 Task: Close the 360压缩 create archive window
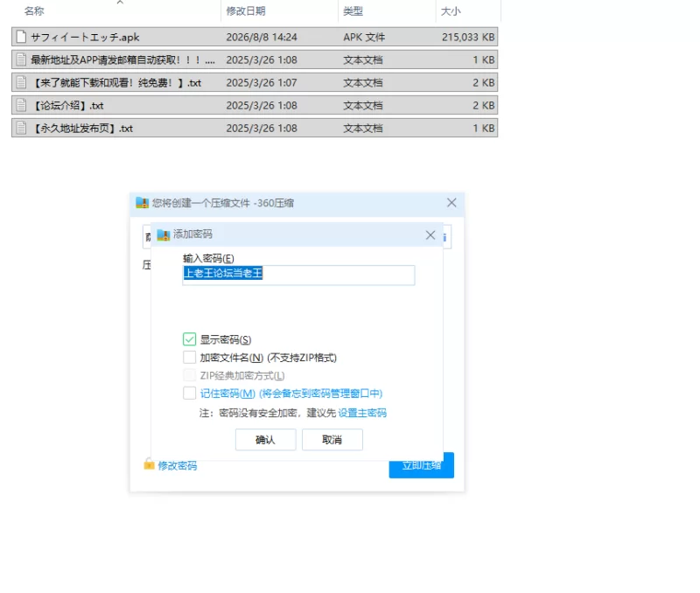click(x=451, y=203)
